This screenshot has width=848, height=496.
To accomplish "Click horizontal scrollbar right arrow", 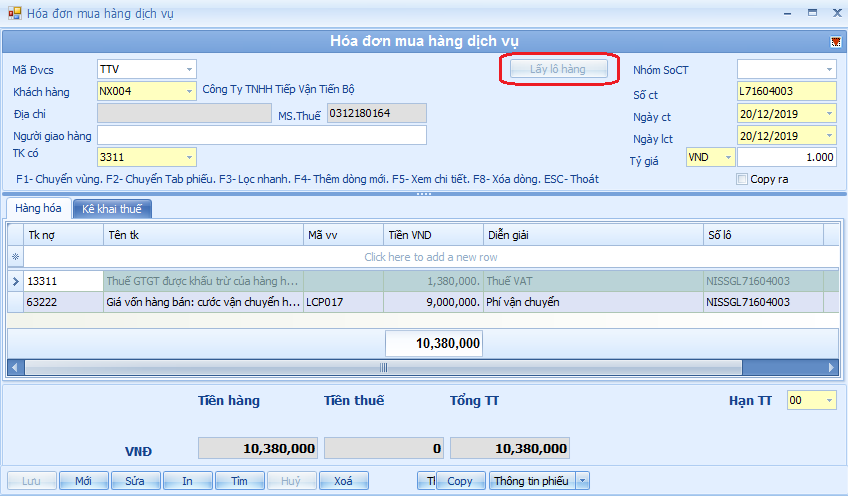I will point(831,368).
